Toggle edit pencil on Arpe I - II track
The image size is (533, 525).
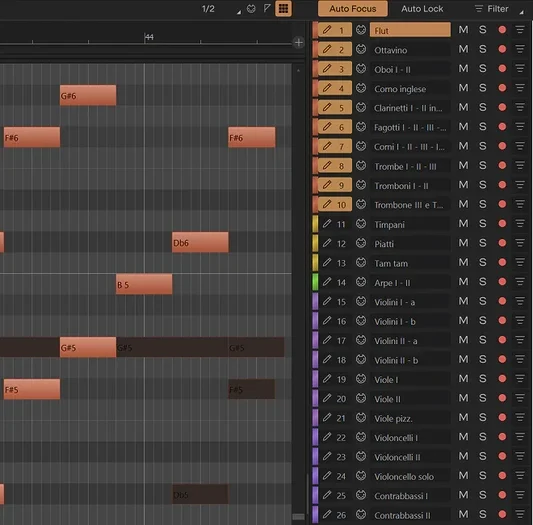[327, 282]
